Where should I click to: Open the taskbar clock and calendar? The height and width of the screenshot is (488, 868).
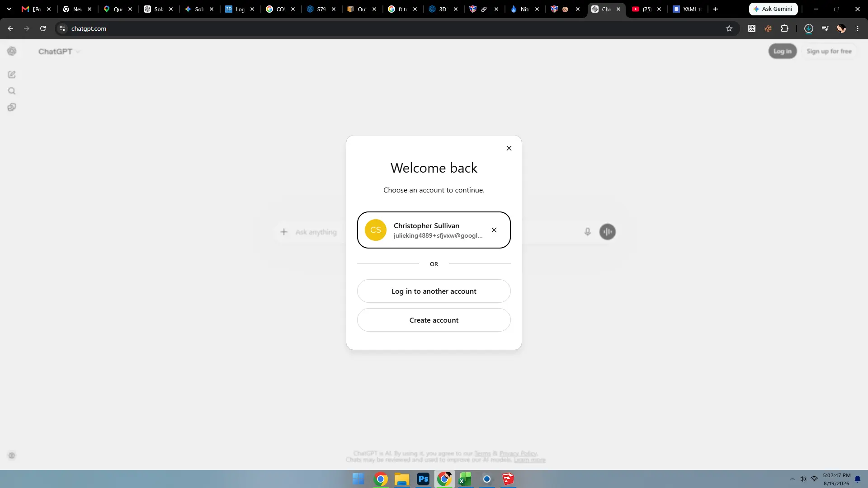click(x=836, y=479)
